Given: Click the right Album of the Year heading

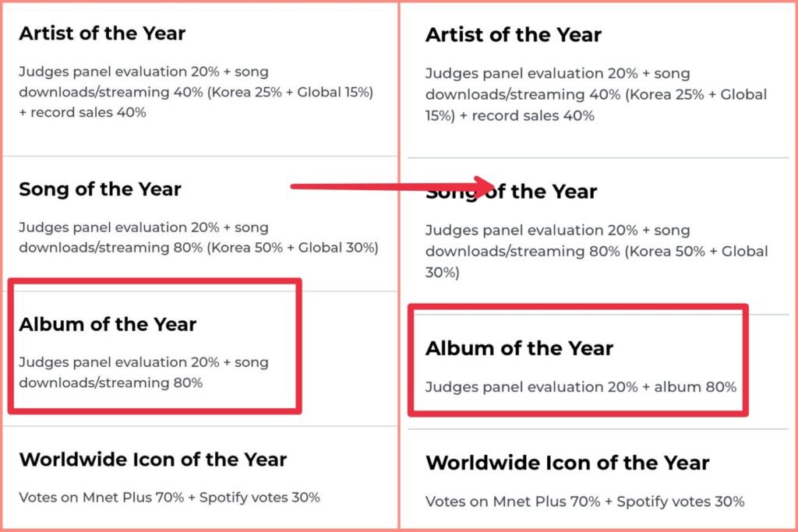Looking at the screenshot, I should 520,348.
